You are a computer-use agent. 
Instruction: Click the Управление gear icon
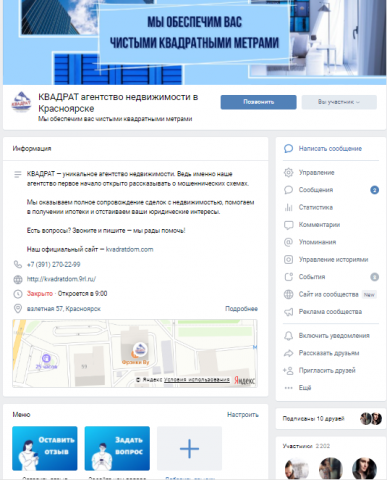pyautogui.click(x=288, y=173)
